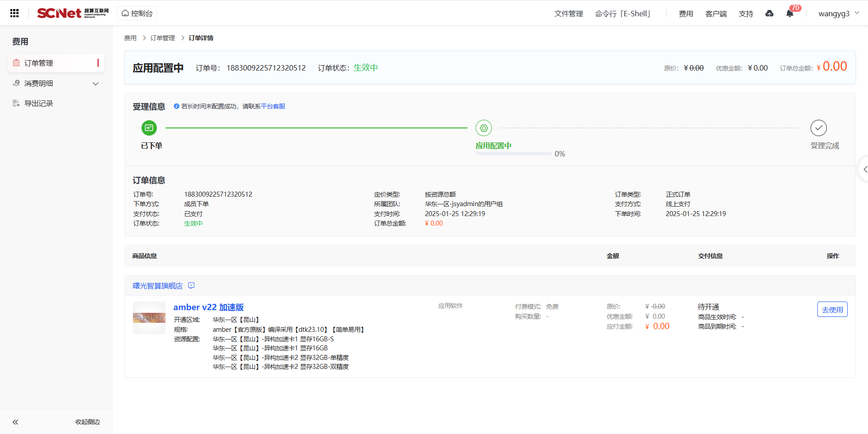Click the 0% configuration progress bar

click(514, 154)
